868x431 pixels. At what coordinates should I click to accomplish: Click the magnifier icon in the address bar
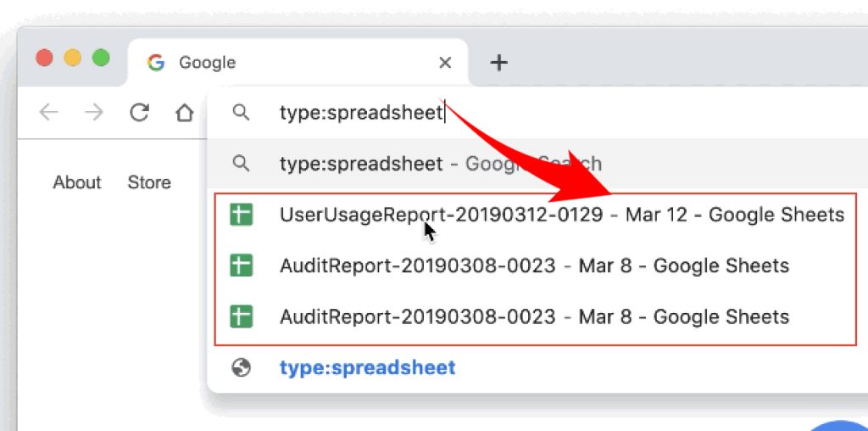[x=242, y=113]
